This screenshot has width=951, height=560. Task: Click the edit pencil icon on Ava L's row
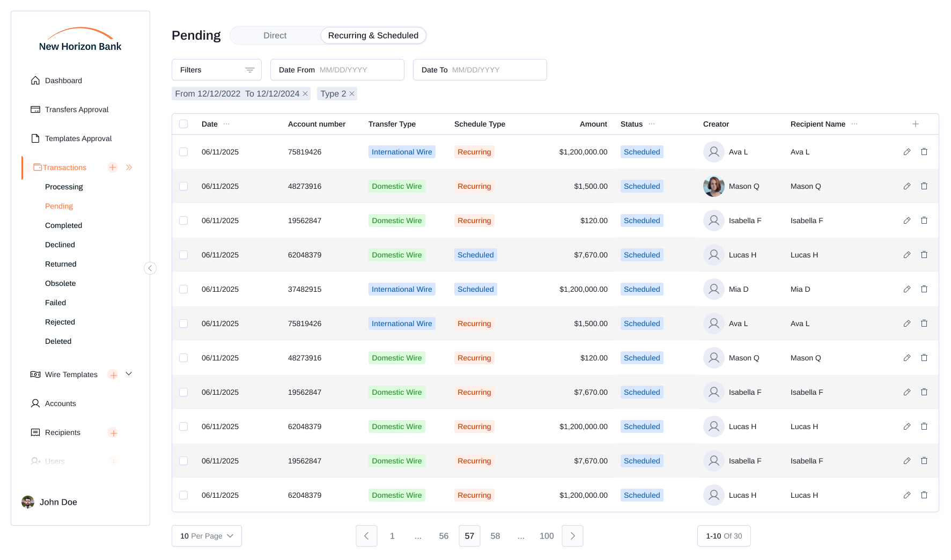click(907, 152)
